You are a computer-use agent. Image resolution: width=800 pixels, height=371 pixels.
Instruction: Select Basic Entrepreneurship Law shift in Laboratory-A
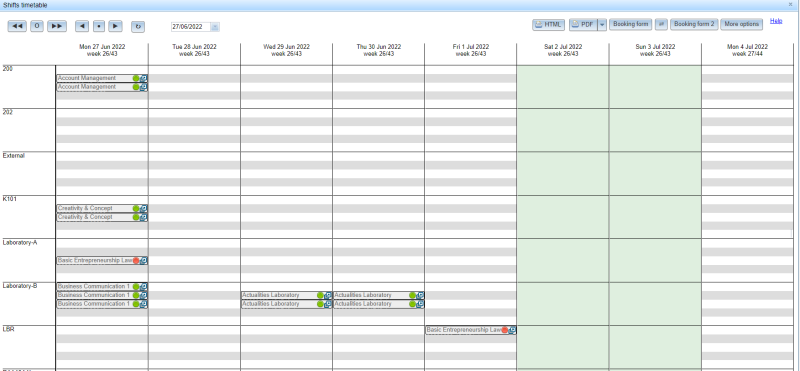[x=95, y=261]
